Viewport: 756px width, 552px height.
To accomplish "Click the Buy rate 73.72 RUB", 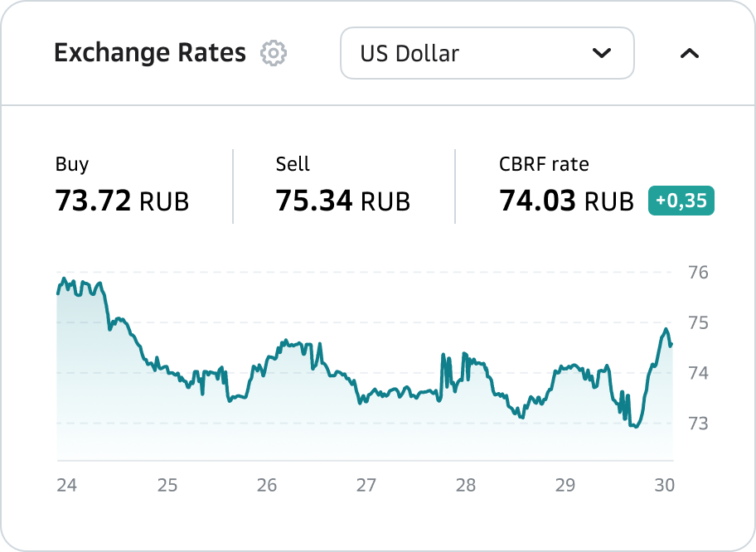I will click(122, 201).
